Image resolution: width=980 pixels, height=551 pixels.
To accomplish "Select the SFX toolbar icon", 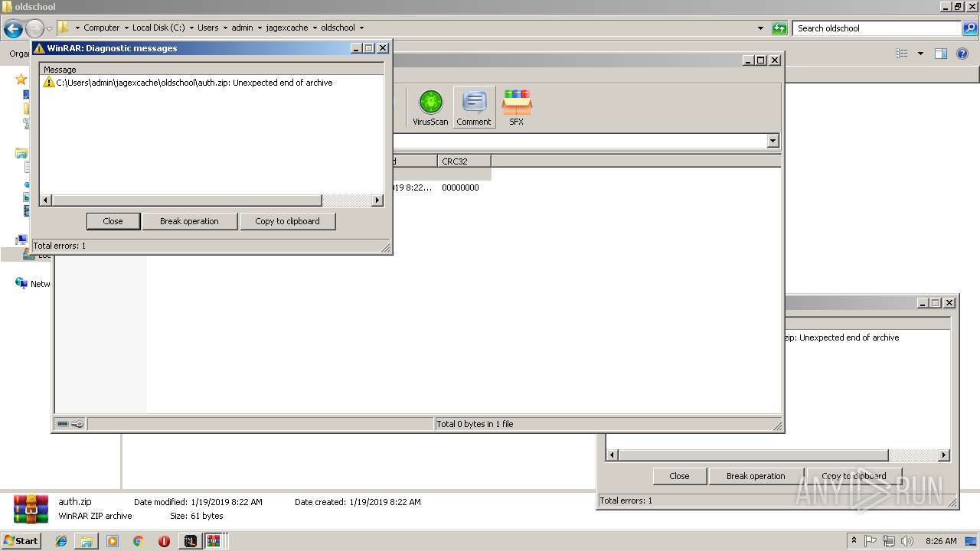I will (517, 107).
